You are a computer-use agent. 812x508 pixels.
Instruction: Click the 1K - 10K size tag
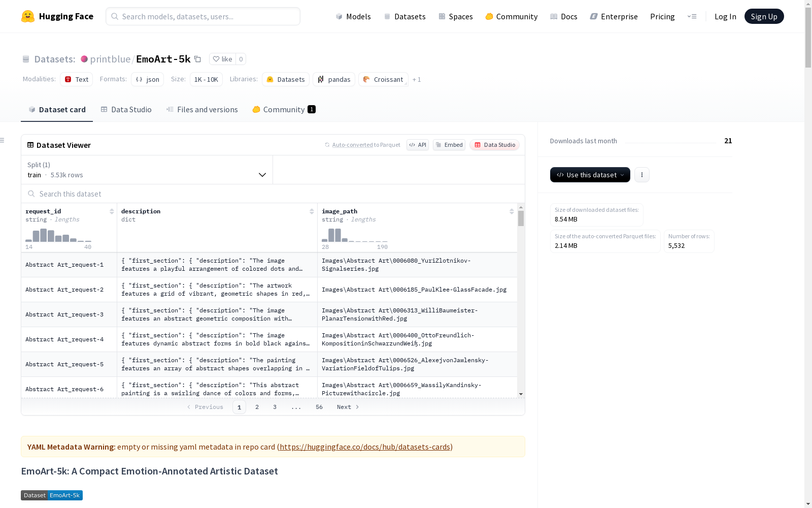tap(206, 79)
